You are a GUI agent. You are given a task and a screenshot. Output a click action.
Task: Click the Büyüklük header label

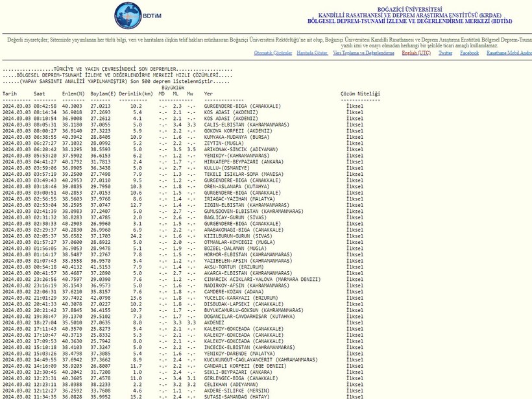[173, 88]
